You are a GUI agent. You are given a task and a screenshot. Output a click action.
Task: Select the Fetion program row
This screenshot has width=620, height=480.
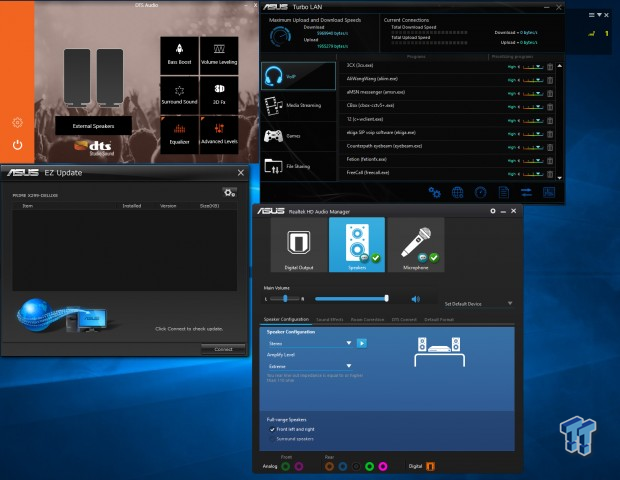[x=448, y=159]
